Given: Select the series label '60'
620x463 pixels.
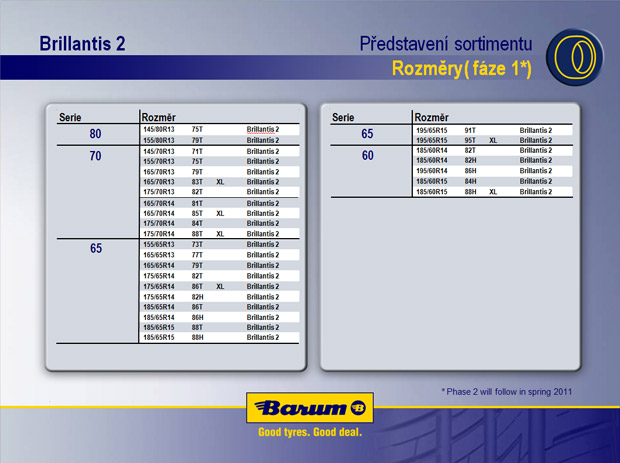Looking at the screenshot, I should pyautogui.click(x=368, y=155).
